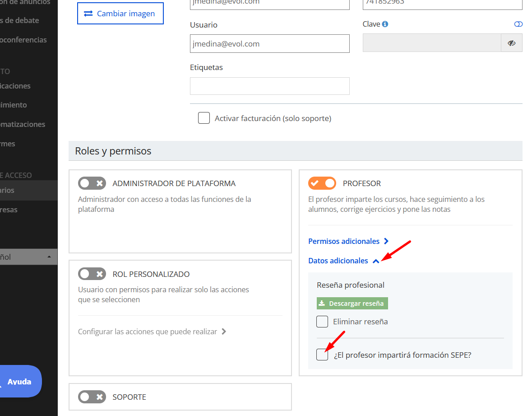The image size is (532, 416).
Task: Check Activar facturación (solo soporte)
Action: pos(204,118)
